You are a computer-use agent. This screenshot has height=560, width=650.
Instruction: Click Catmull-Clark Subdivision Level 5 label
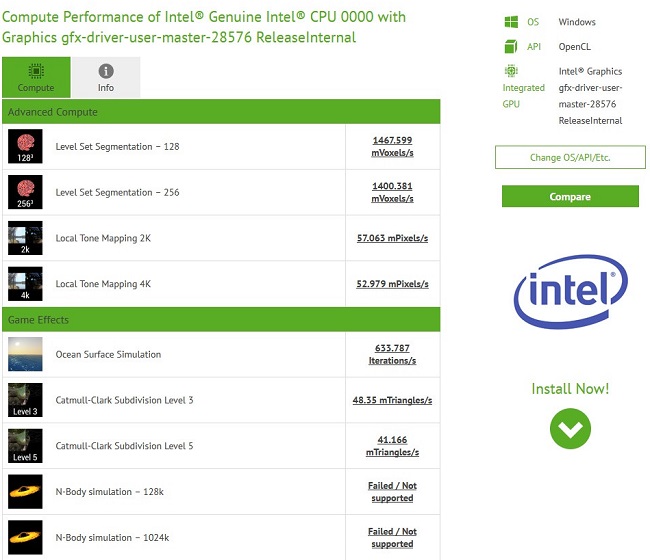tap(124, 446)
